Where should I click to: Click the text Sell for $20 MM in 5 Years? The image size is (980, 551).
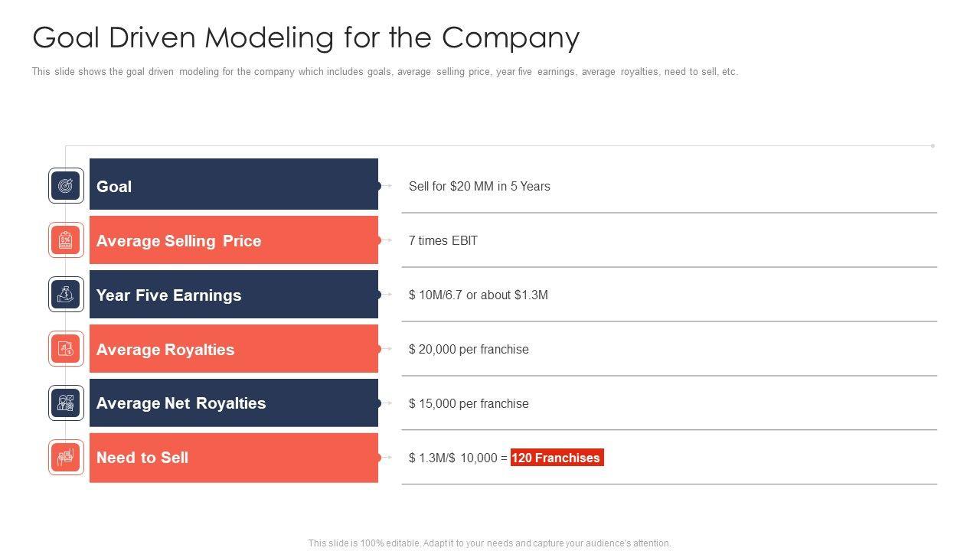tap(479, 186)
